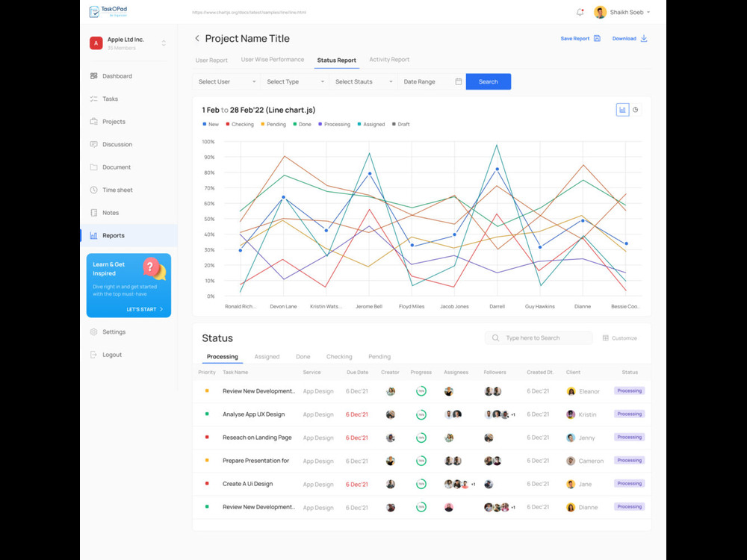
Task: Switch to User Wise Performance tab
Action: click(273, 60)
